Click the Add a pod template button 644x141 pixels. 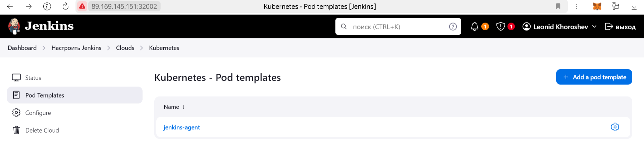(x=594, y=77)
